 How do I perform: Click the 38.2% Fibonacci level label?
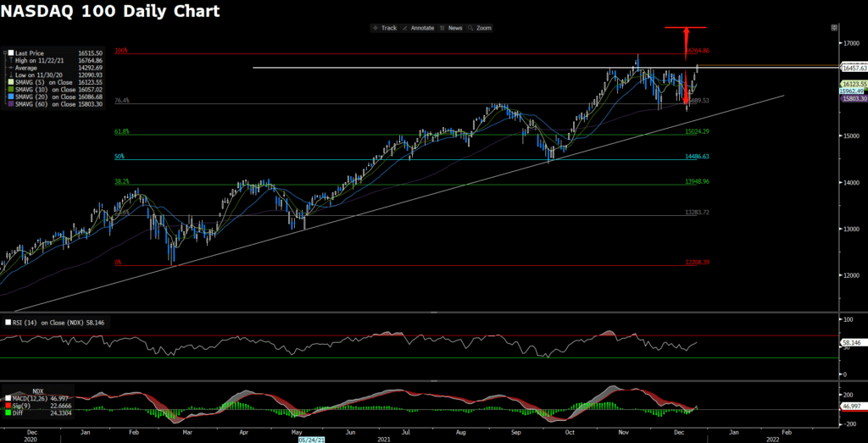coord(121,181)
